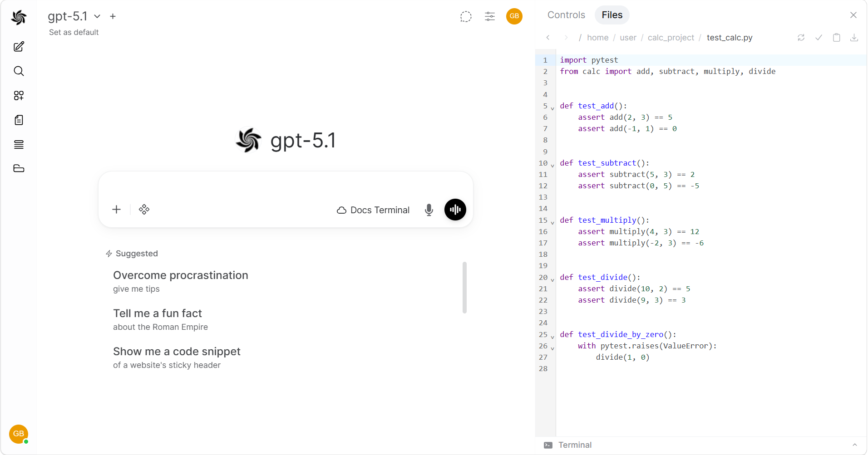This screenshot has height=455, width=868.
Task: Start a new chat with the pencil icon
Action: click(19, 47)
